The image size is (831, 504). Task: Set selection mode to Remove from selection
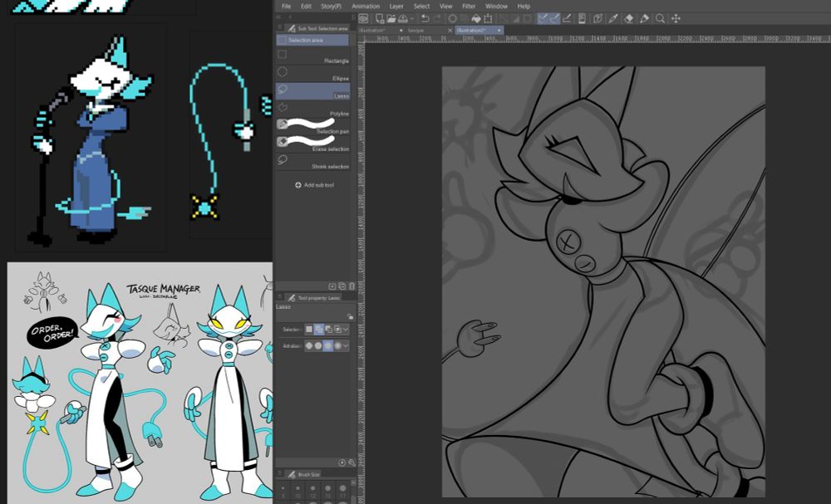coord(328,330)
